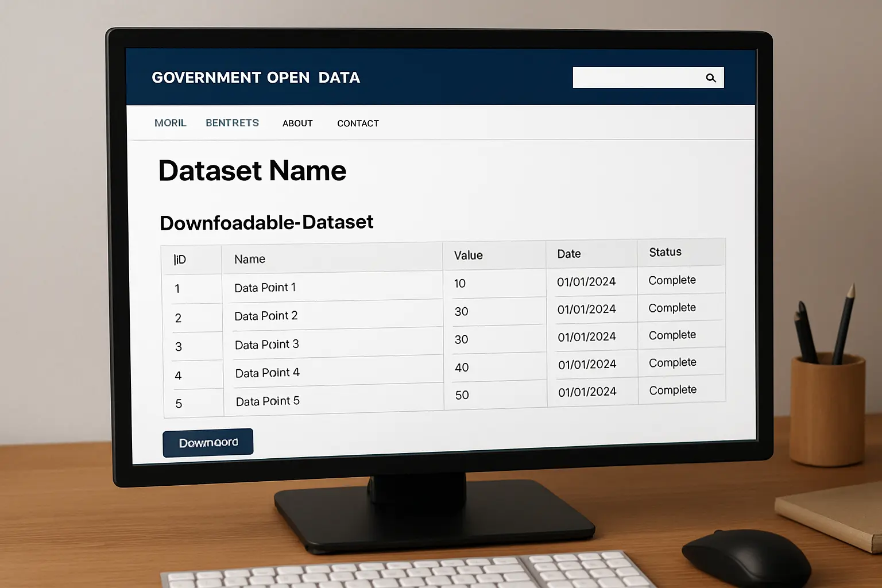This screenshot has height=588, width=882.
Task: Click the date in Data Point 1 row
Action: [586, 282]
